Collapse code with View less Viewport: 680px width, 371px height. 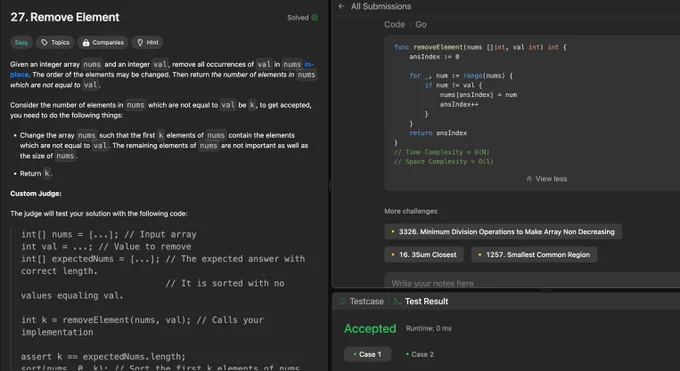pos(546,179)
